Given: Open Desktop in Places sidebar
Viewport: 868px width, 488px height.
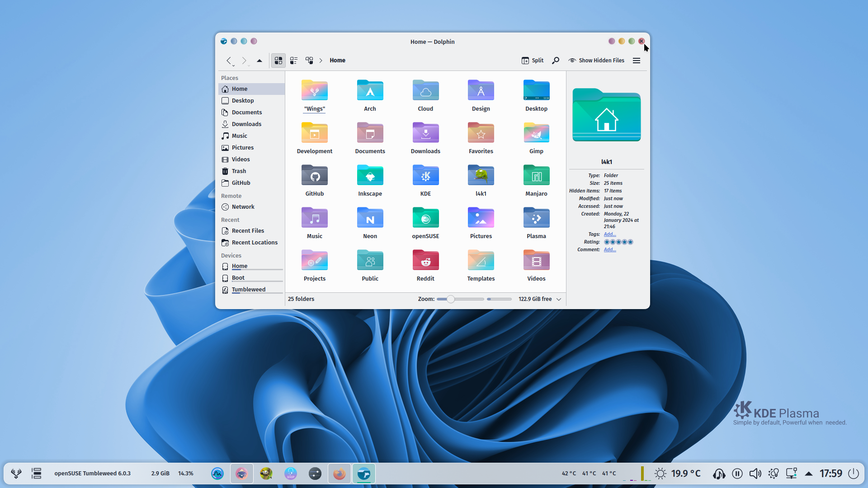Looking at the screenshot, I should (x=251, y=101).
